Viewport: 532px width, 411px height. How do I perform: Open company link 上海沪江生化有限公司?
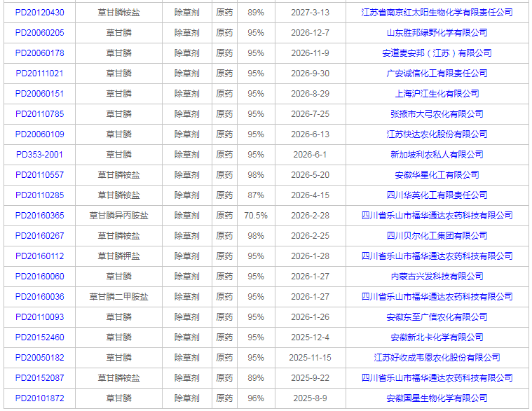tap(437, 94)
